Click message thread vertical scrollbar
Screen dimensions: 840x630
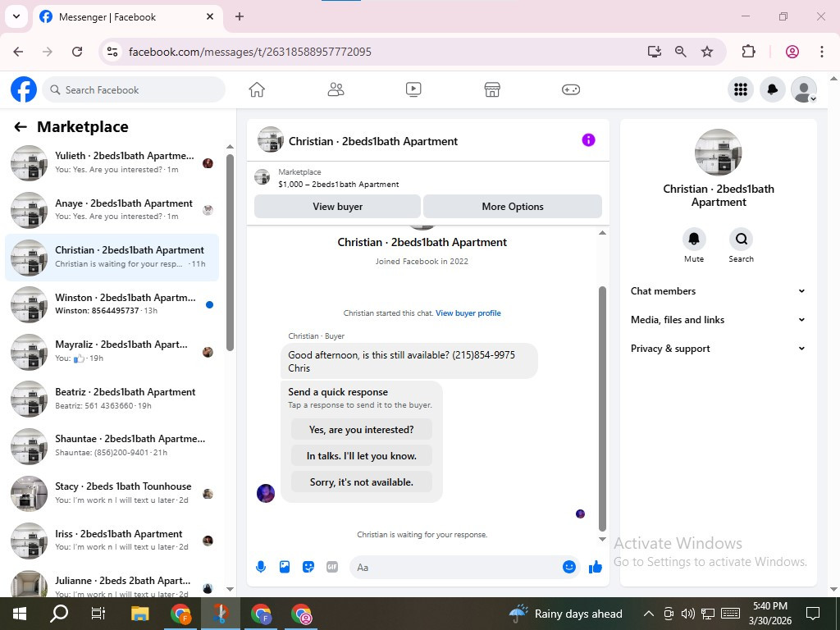point(602,409)
